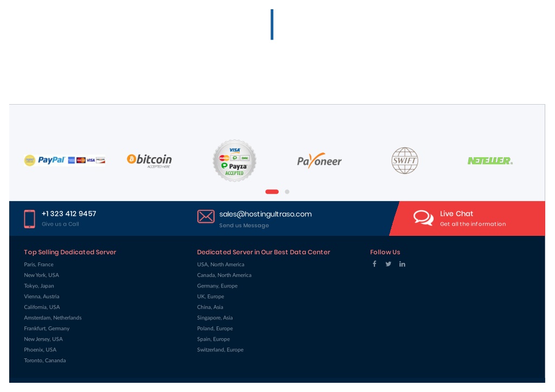Click the 'Give us a Call' text

60,224
